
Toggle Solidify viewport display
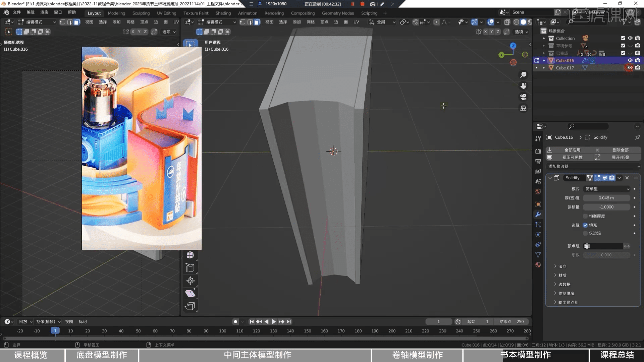pyautogui.click(x=605, y=178)
